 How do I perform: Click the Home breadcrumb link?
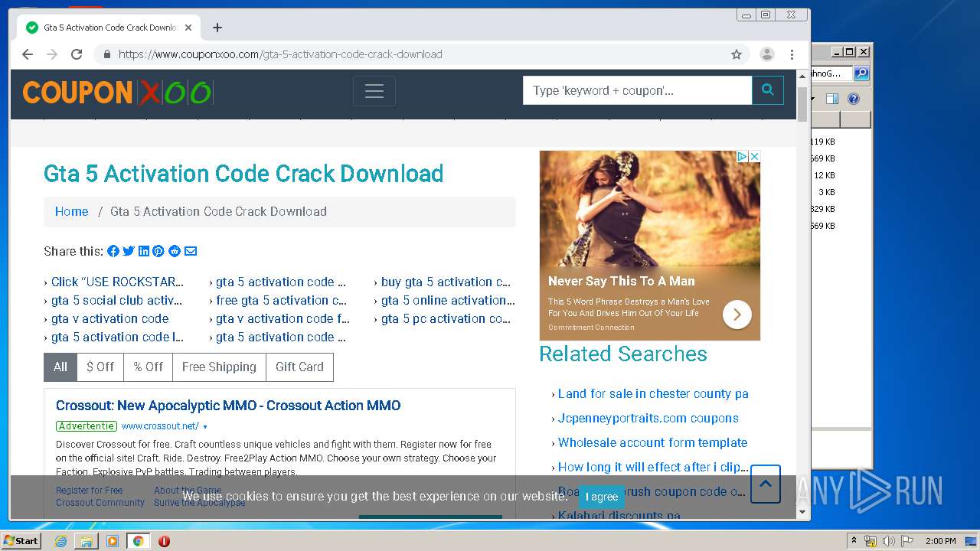[71, 211]
